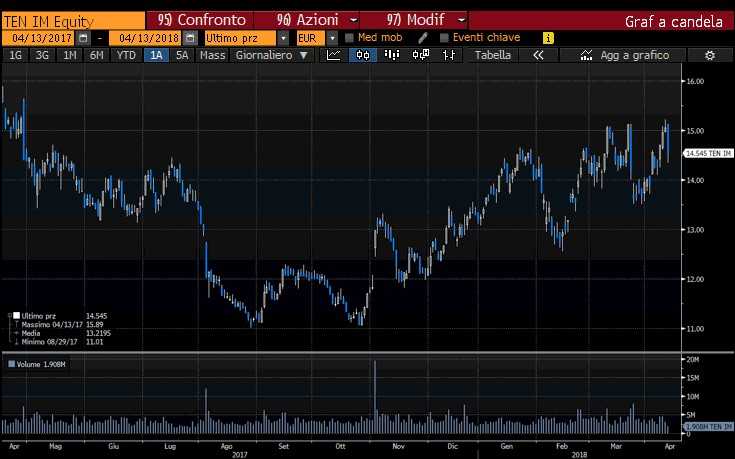Screen dimensions: 735x459
Task: Toggle the Volume legend square
Action: coord(12,364)
